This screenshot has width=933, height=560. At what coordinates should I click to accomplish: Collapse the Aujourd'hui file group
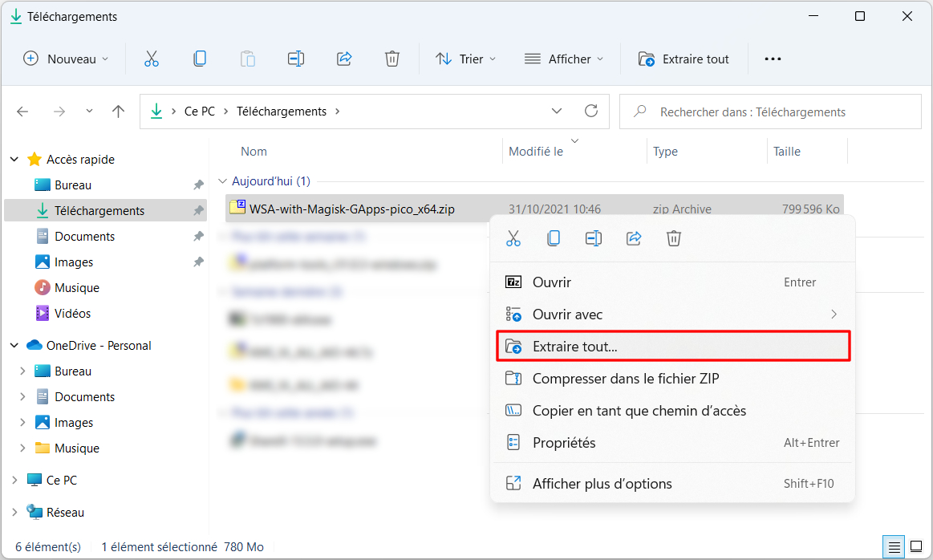click(222, 181)
